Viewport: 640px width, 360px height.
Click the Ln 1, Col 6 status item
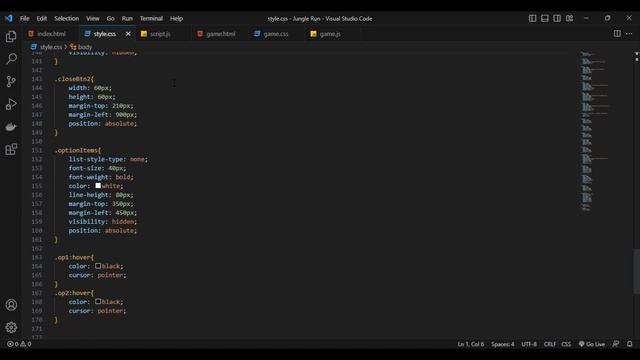tap(471, 344)
